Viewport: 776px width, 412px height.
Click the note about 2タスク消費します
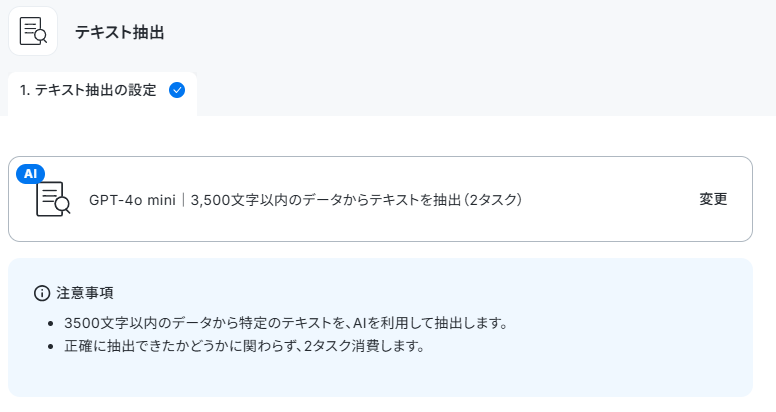click(244, 346)
